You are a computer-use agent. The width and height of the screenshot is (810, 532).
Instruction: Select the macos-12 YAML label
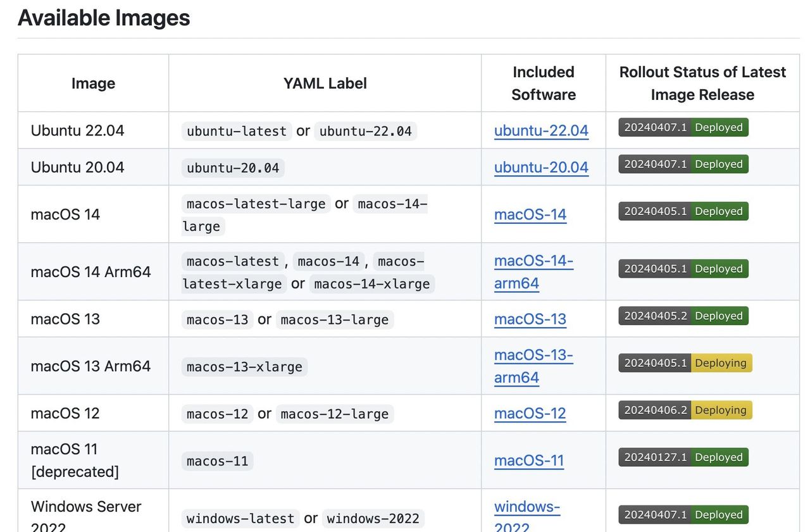(x=218, y=414)
